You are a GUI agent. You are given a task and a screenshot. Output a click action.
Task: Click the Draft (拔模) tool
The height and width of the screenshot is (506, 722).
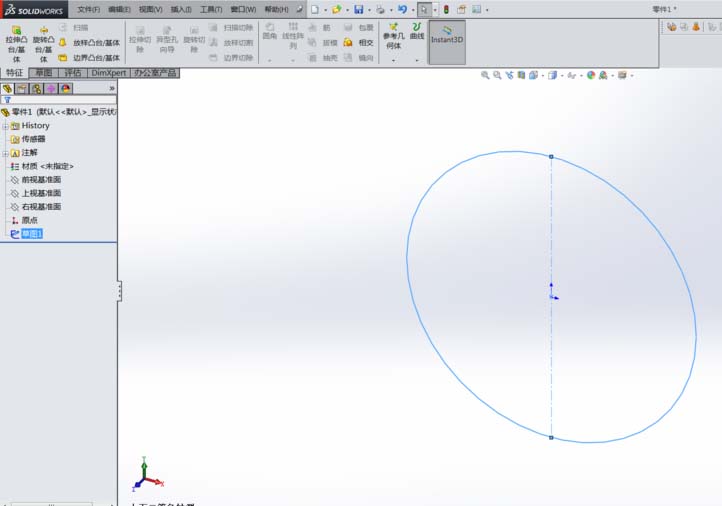[x=323, y=43]
